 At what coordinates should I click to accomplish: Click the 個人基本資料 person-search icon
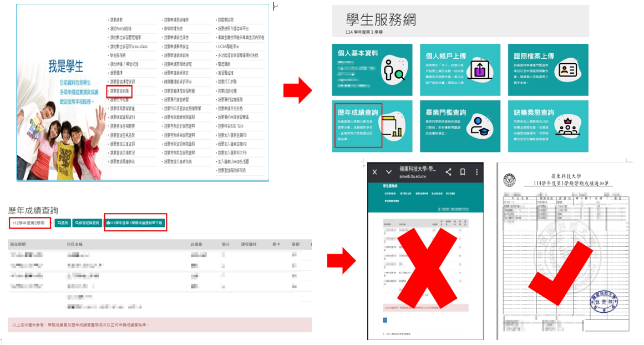click(x=394, y=70)
